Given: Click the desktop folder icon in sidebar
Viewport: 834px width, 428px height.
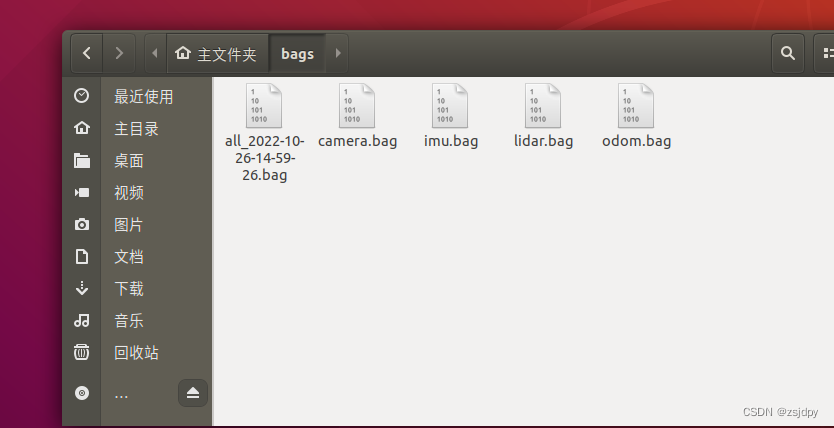Looking at the screenshot, I should pos(81,160).
